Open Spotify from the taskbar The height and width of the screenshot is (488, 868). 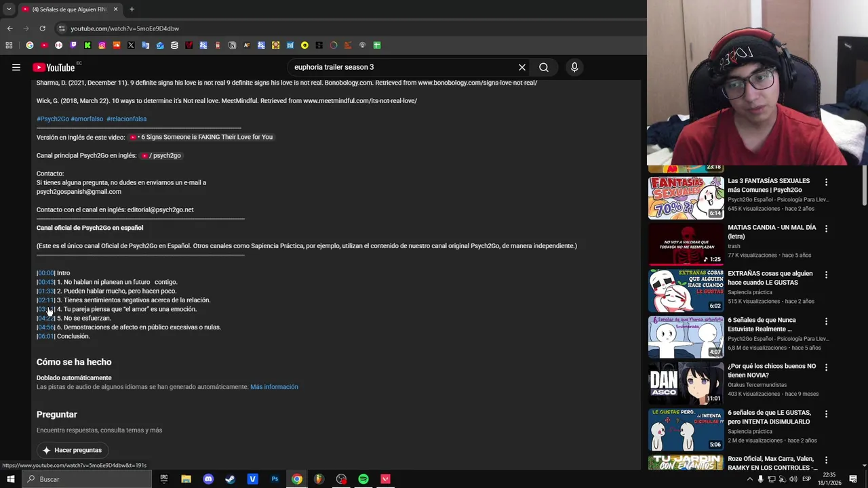(363, 479)
